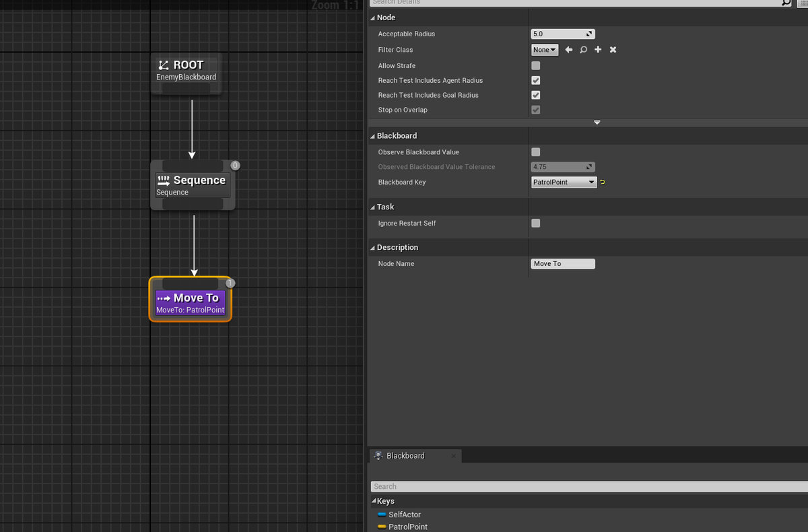This screenshot has height=532, width=808.
Task: Enable the Allow Strafe checkbox
Action: pyautogui.click(x=536, y=66)
